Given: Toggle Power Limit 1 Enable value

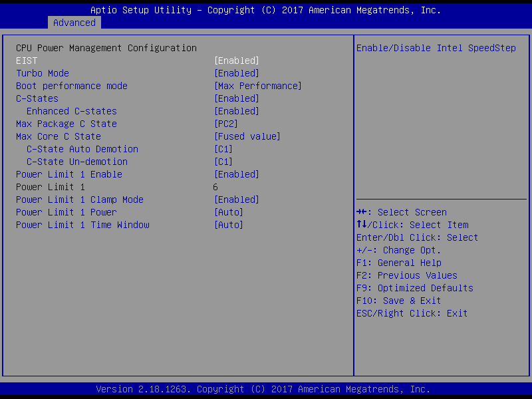Looking at the screenshot, I should pyautogui.click(x=236, y=174).
